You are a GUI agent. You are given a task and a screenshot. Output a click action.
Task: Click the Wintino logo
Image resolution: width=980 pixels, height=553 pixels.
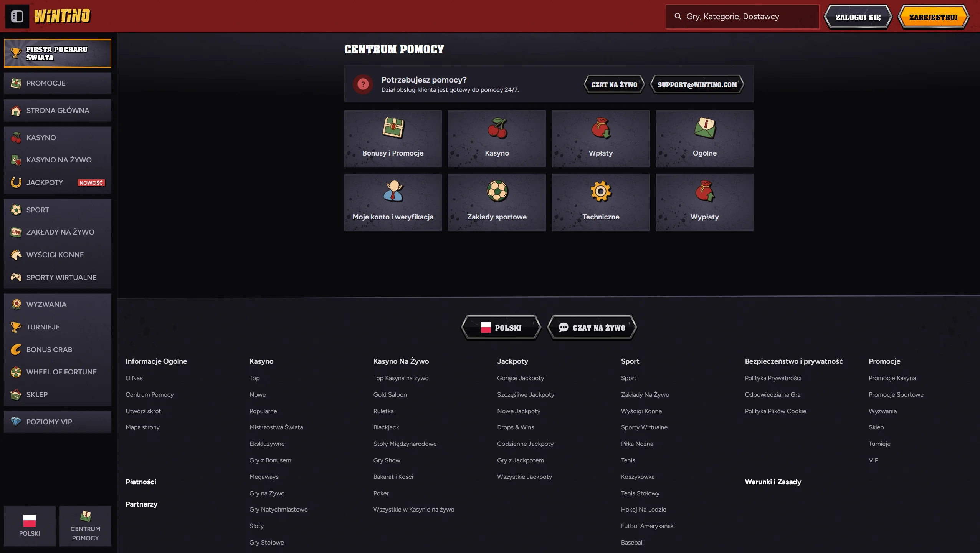coord(62,16)
